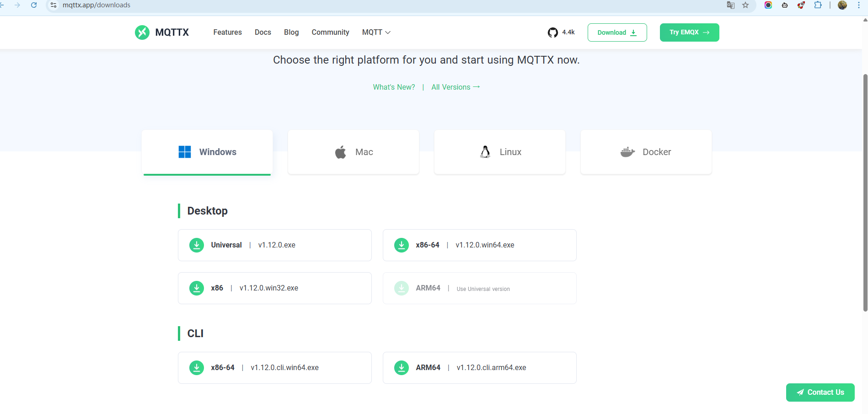Click CLI ARM64 download icon
This screenshot has height=414, width=868.
402,368
